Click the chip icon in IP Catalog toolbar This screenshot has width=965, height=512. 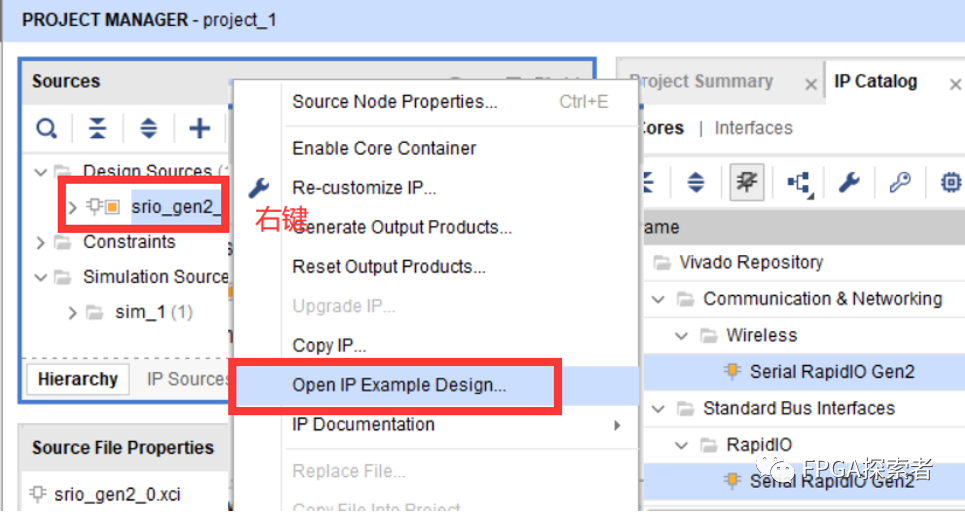pyautogui.click(x=951, y=182)
